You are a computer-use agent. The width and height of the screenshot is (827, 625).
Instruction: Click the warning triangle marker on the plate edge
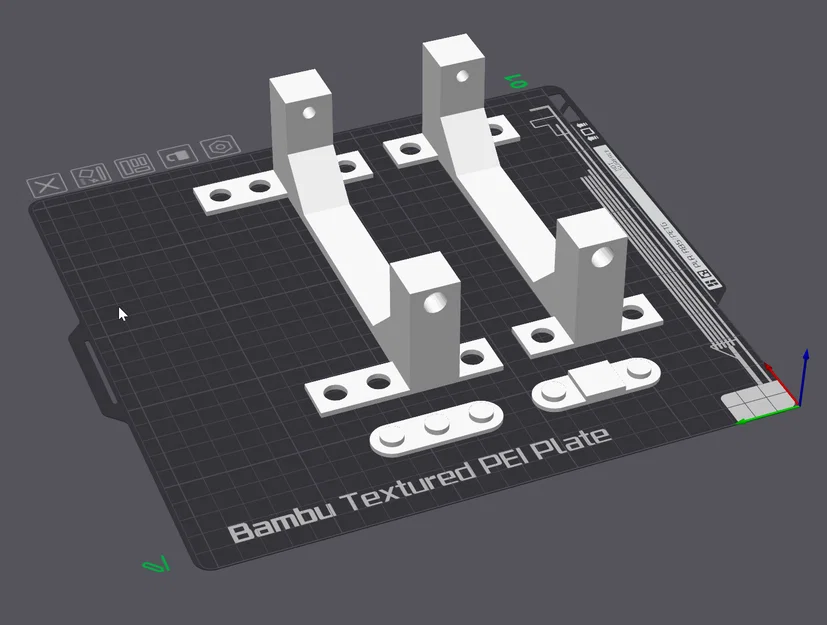click(624, 176)
